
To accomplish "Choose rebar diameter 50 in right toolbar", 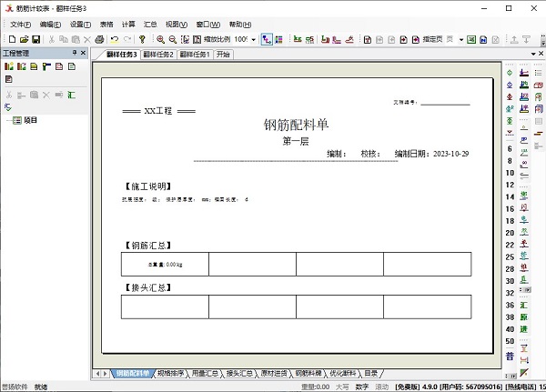I will point(510,341).
